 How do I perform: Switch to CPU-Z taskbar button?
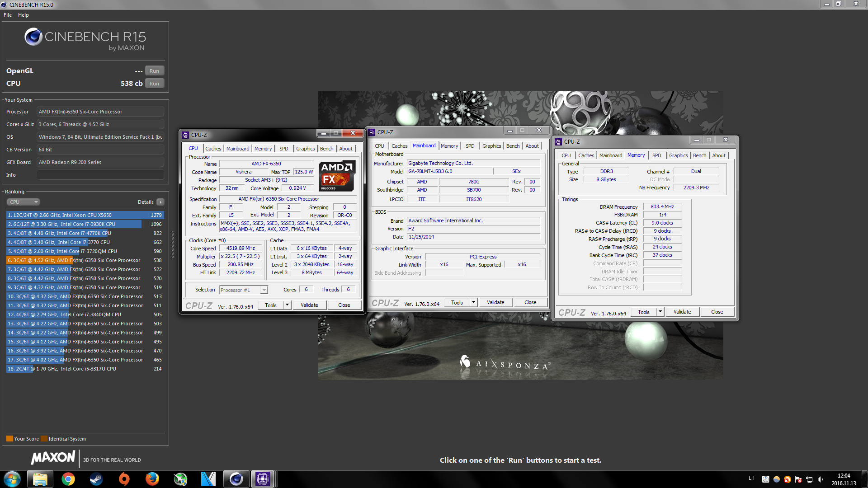point(263,479)
